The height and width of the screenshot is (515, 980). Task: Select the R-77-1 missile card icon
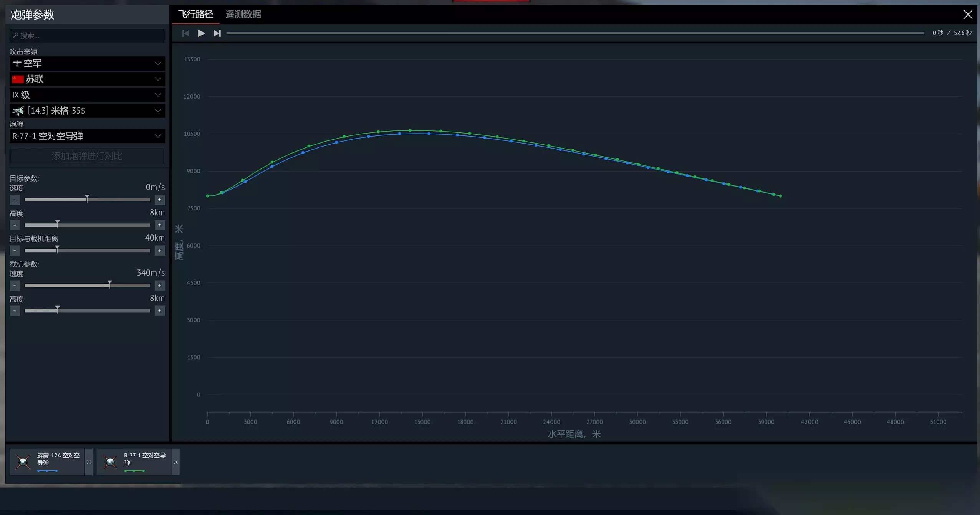[x=110, y=462]
